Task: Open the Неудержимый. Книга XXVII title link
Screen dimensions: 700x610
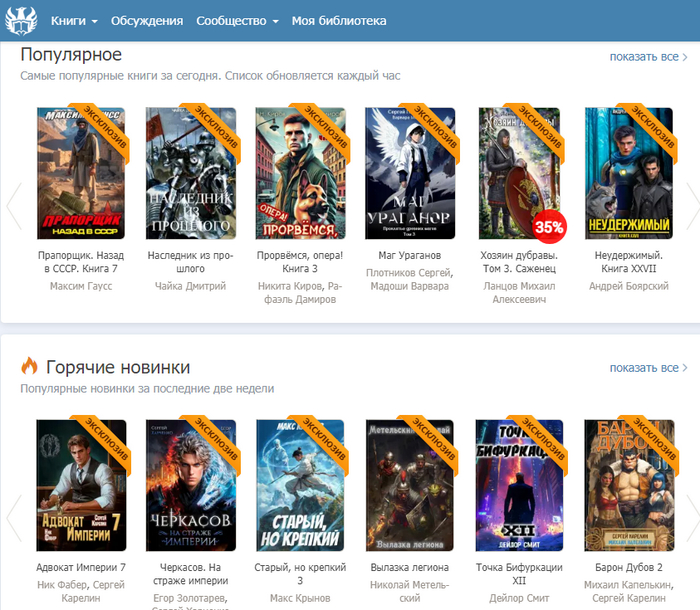Action: point(627,262)
